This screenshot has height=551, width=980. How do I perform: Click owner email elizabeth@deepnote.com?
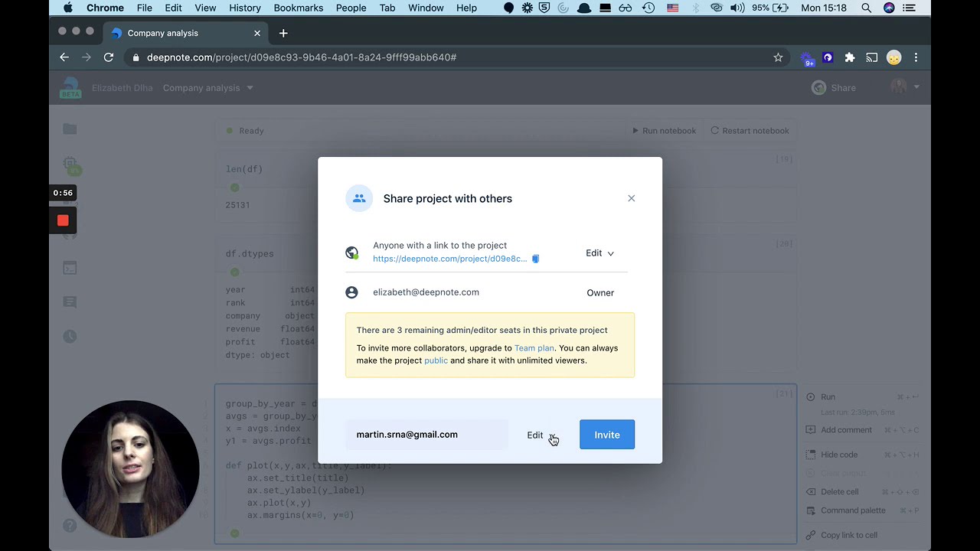click(x=426, y=292)
